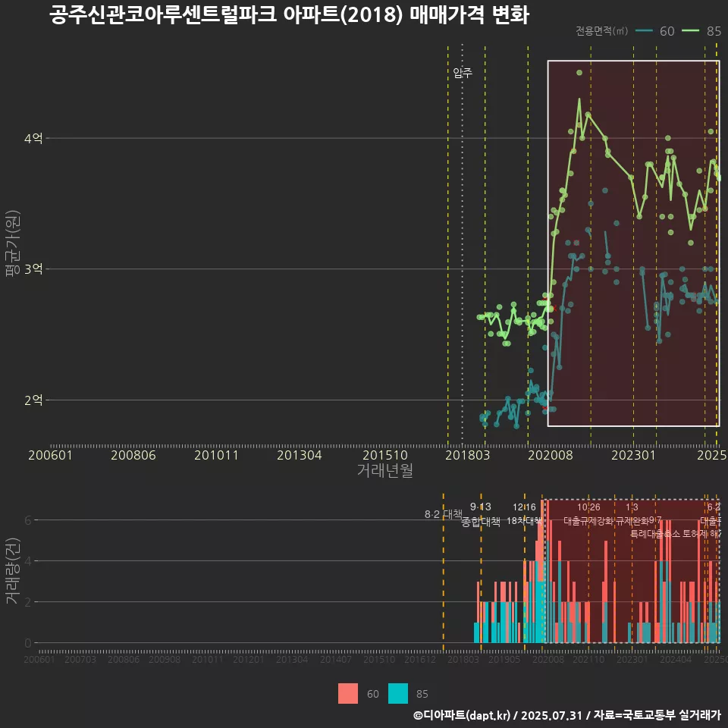This screenshot has height=728, width=728.
Task: Click 201905 on the volume chart date axis
Action: click(504, 659)
